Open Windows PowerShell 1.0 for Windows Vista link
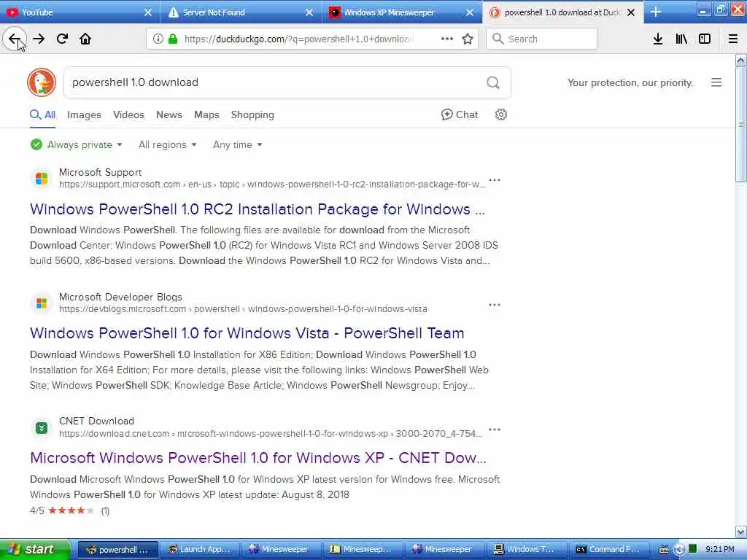The width and height of the screenshot is (747, 560). [247, 332]
